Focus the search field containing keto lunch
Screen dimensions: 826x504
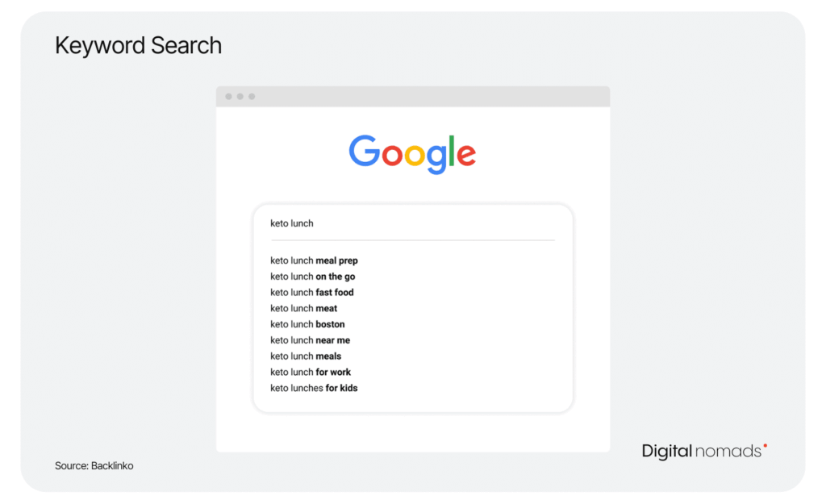412,223
